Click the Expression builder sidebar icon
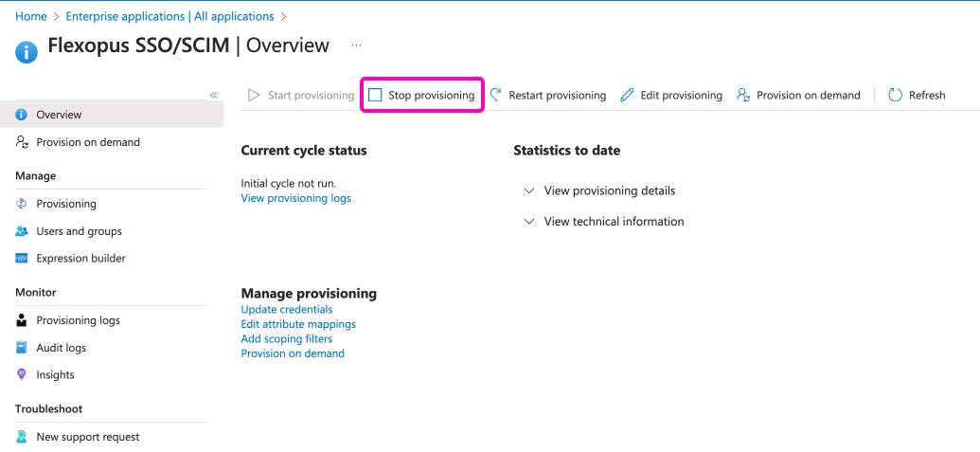 point(22,258)
